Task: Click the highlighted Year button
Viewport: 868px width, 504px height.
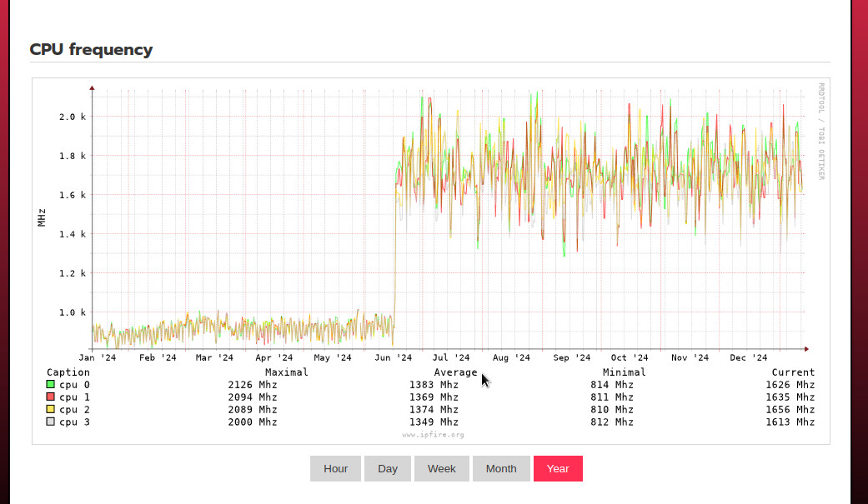Action: click(558, 468)
